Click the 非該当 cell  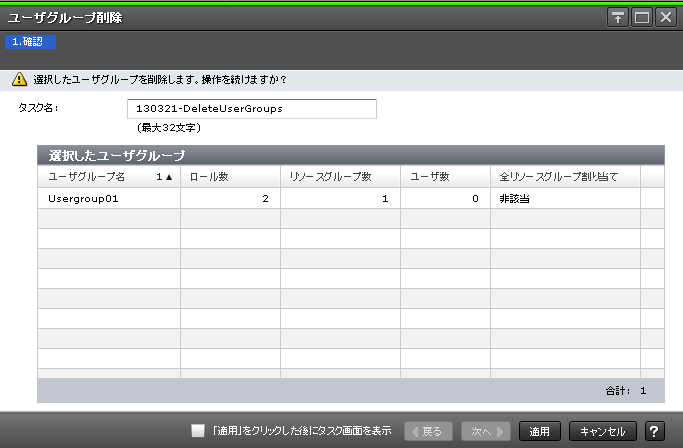(565, 199)
